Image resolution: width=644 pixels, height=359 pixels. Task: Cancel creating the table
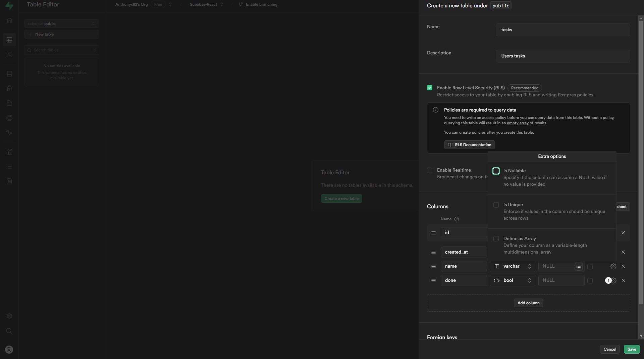tap(609, 349)
